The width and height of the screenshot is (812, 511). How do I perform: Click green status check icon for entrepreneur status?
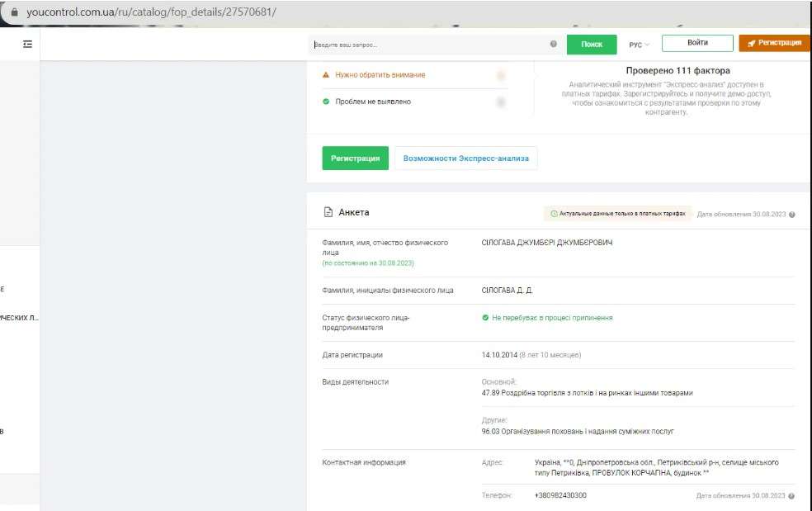tap(485, 318)
